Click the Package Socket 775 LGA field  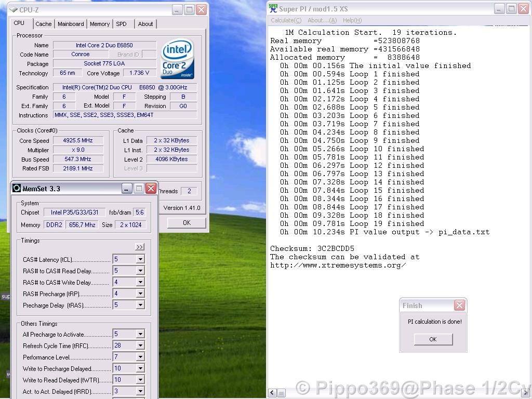(x=104, y=63)
